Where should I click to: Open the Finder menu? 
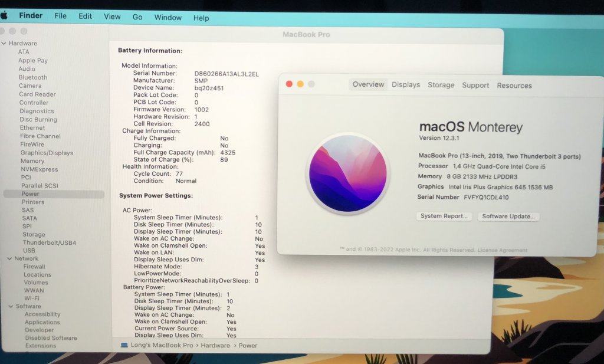[31, 15]
